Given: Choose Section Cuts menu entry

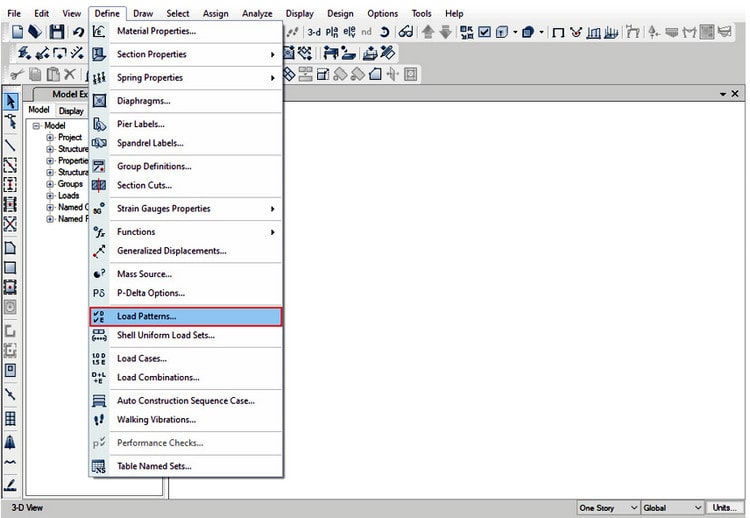Looking at the screenshot, I should (186, 185).
